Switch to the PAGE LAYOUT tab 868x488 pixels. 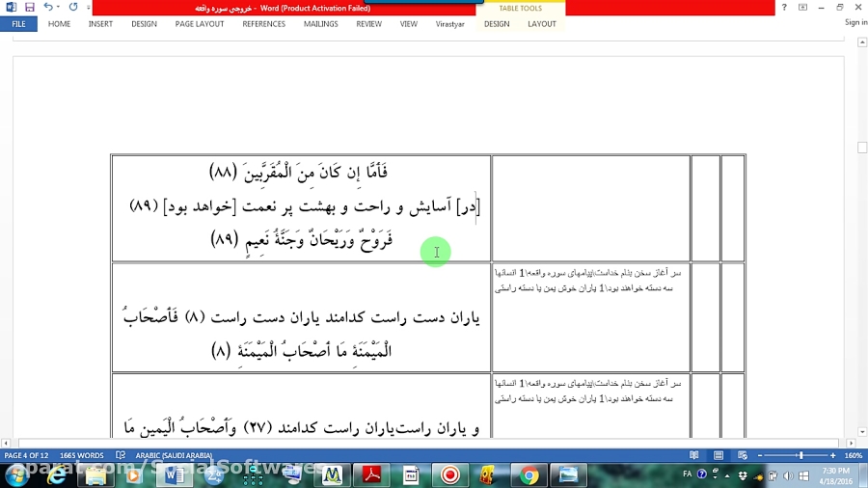200,24
